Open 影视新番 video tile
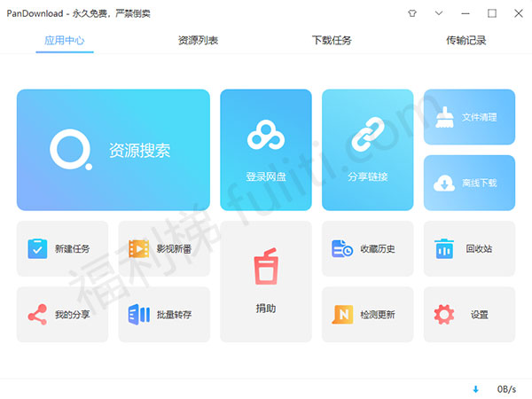 tap(164, 248)
